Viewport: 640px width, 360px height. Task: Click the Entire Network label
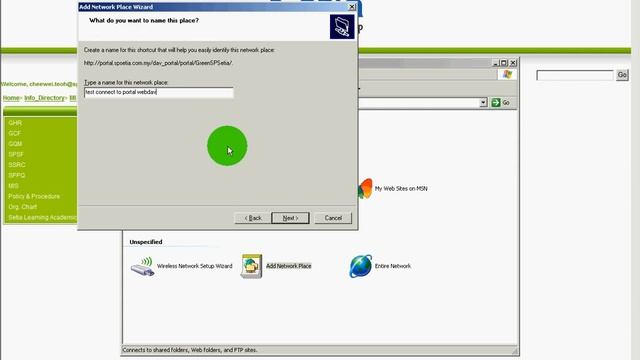[x=393, y=266]
